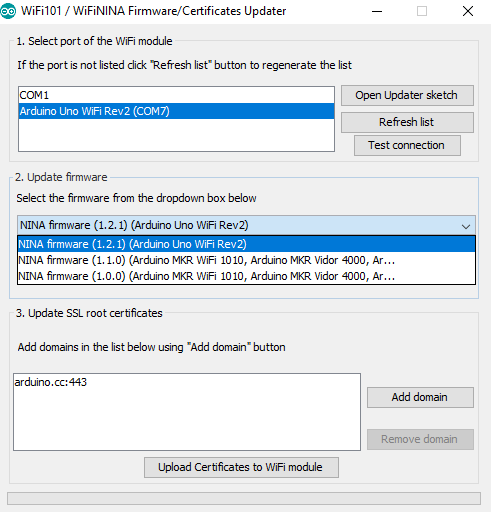Choose NINA firmware (1.2.1) Uno WiFi Rev2 option
The height and width of the screenshot is (512, 491).
pos(246,244)
